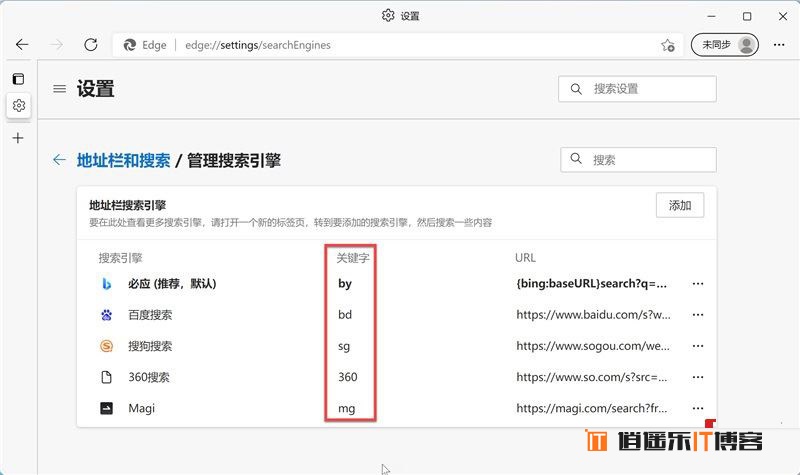Click the {bing:baseURL}search URL text

pyautogui.click(x=591, y=284)
